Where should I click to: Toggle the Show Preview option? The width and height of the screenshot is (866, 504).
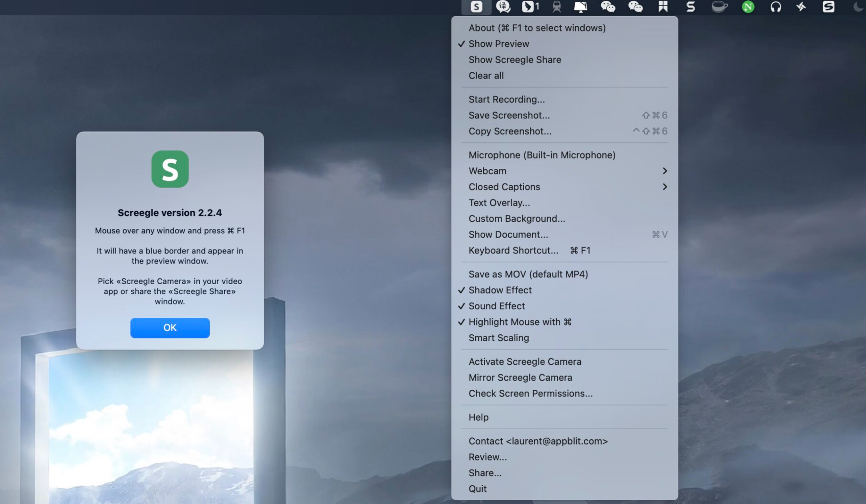pos(565,44)
